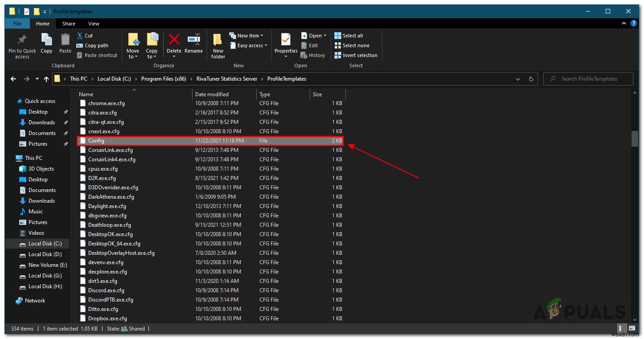Screen dimensions: 644x339
Task: Open the address bar history dropdown
Action: point(518,79)
